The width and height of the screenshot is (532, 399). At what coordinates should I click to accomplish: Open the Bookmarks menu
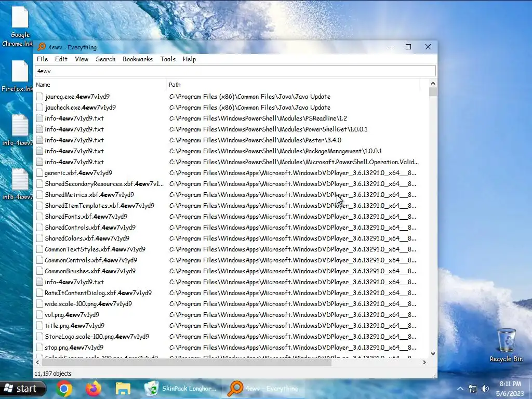pos(137,59)
